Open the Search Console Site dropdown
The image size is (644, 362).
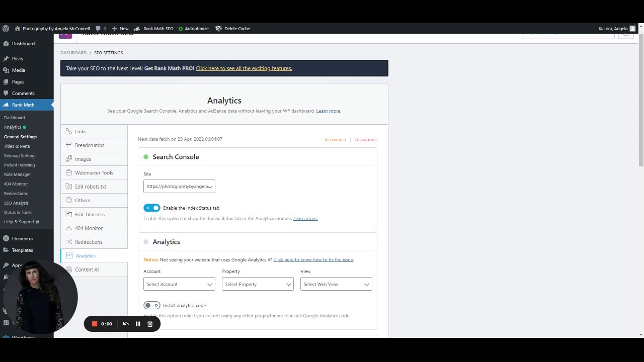click(x=179, y=187)
